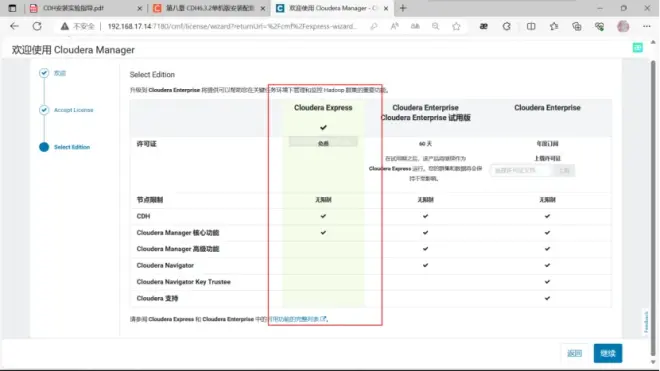Click the 'CDH' row label

tap(143, 216)
